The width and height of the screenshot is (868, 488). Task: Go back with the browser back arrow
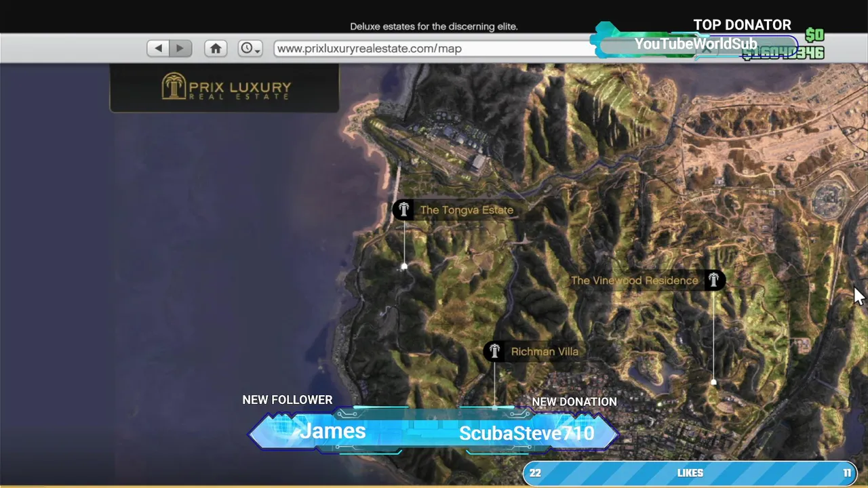point(159,48)
